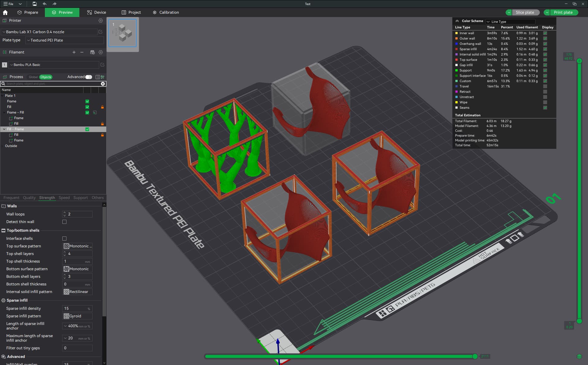Click the save file icon
The width and height of the screenshot is (588, 365).
(35, 4)
